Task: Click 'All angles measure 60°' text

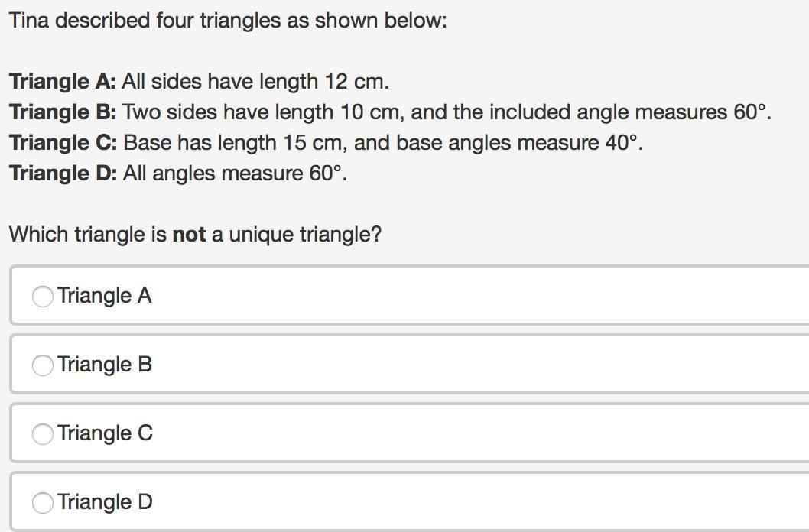Action: coord(234,174)
